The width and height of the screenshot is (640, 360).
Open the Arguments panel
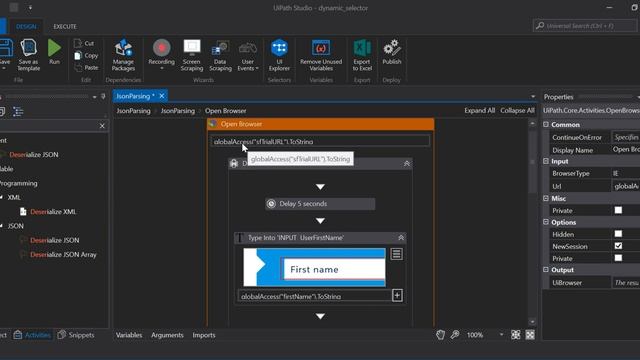pos(167,335)
